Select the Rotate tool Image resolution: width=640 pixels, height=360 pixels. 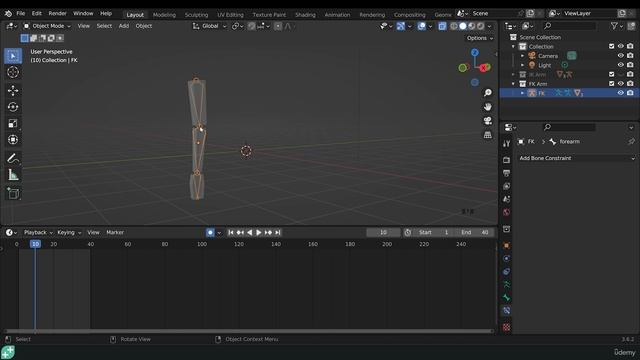(x=13, y=107)
